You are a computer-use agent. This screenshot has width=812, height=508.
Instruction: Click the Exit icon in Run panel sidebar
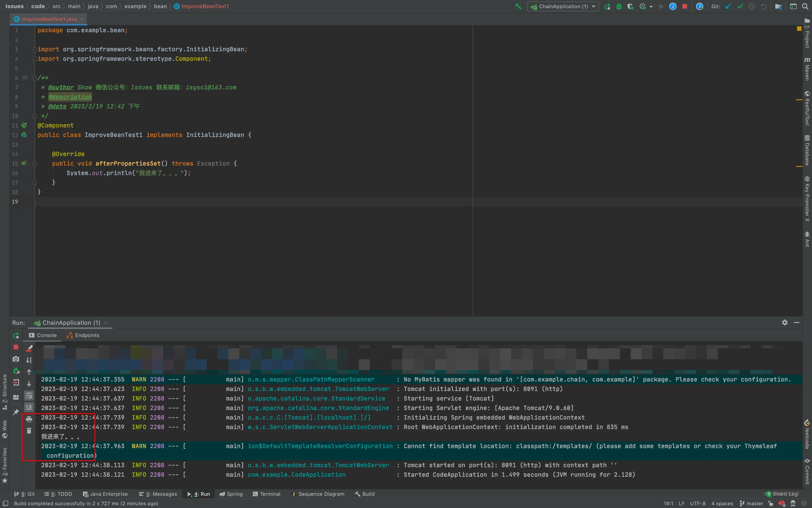point(16,383)
